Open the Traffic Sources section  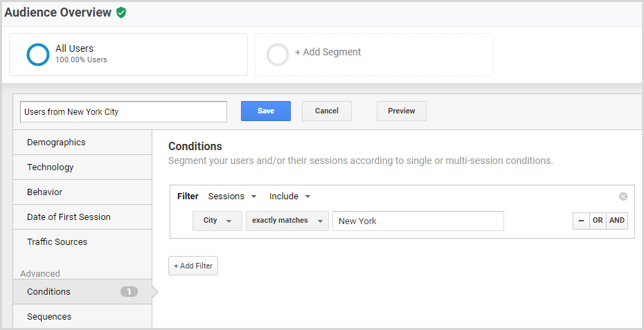(x=82, y=241)
